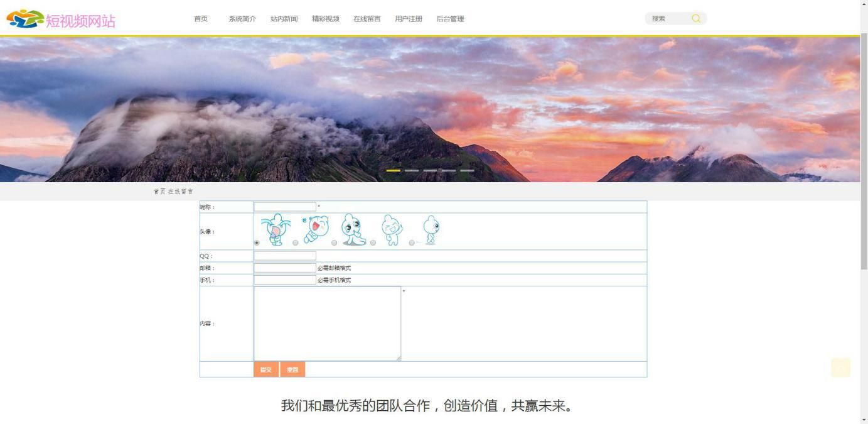The width and height of the screenshot is (868, 424).
Task: Click the 在线留言 breadcrumb text
Action: (x=181, y=192)
